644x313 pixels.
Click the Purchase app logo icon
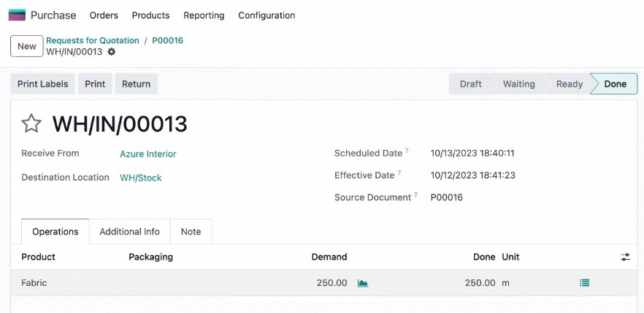click(x=17, y=15)
